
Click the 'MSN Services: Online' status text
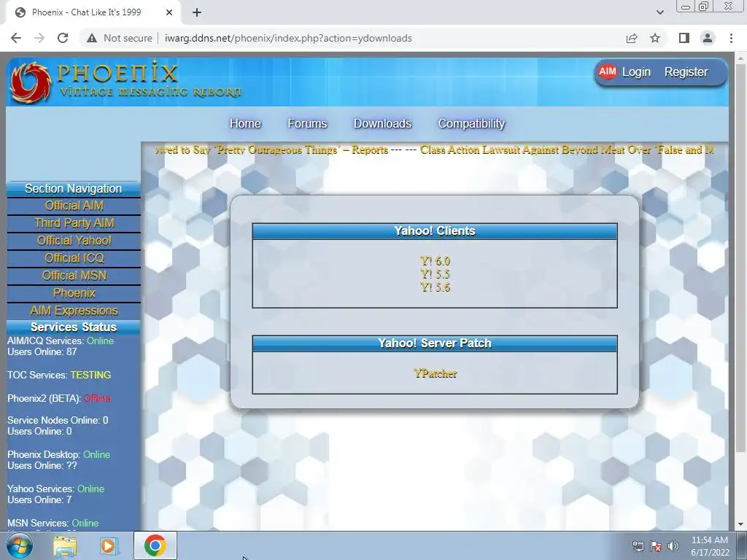pos(53,524)
